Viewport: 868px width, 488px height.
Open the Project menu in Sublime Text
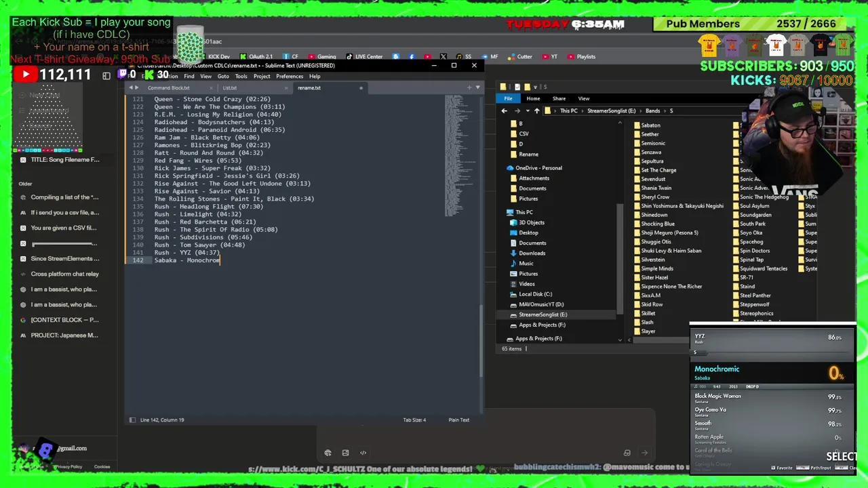click(262, 76)
